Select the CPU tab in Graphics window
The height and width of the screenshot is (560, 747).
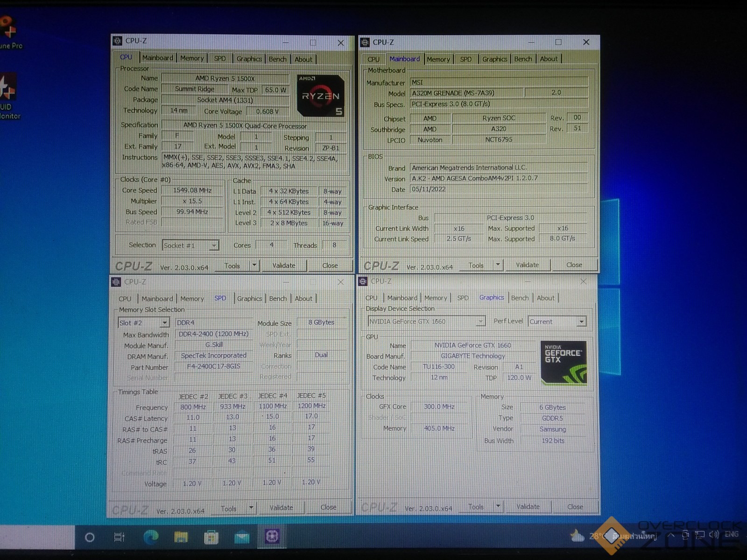(x=372, y=298)
